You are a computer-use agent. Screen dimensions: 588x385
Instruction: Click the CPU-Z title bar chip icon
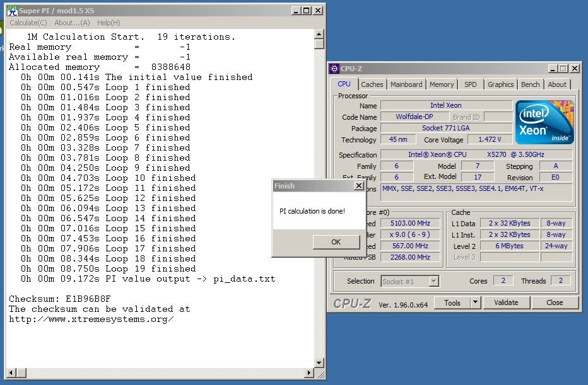(334, 69)
